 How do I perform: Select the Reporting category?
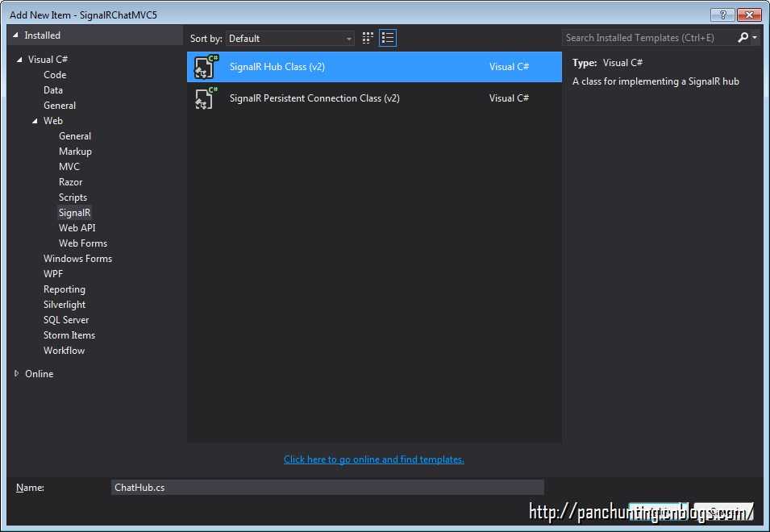[65, 289]
